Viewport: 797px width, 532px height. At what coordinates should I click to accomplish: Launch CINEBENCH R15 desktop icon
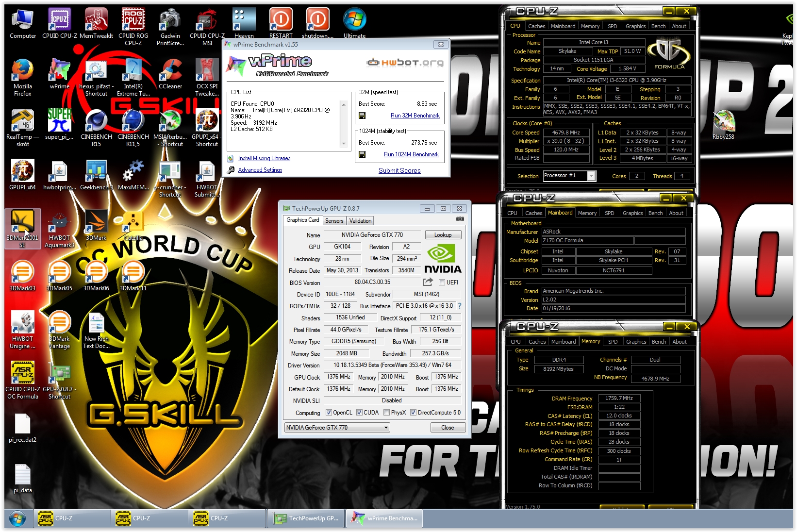click(96, 128)
